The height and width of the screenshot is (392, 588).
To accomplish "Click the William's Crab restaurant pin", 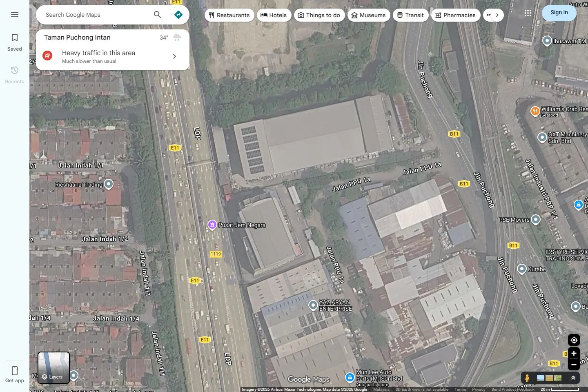I will pos(535,111).
